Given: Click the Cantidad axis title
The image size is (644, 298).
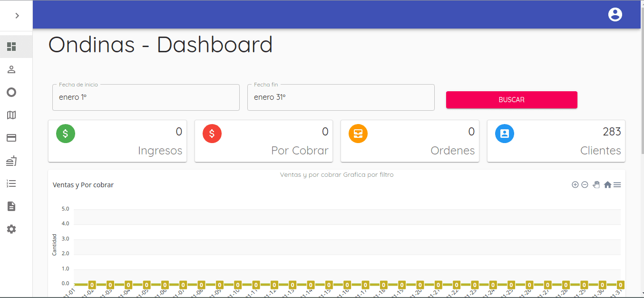Looking at the screenshot, I should pos(54,244).
